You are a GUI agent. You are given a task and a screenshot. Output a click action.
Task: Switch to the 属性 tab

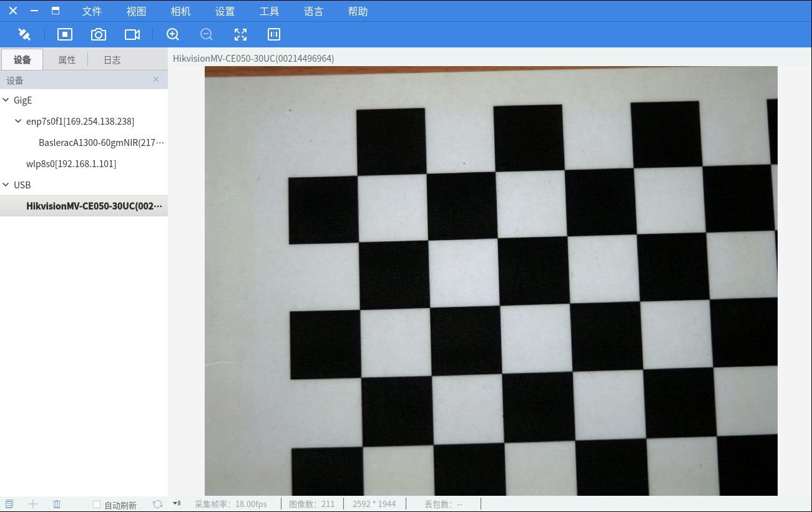point(67,60)
